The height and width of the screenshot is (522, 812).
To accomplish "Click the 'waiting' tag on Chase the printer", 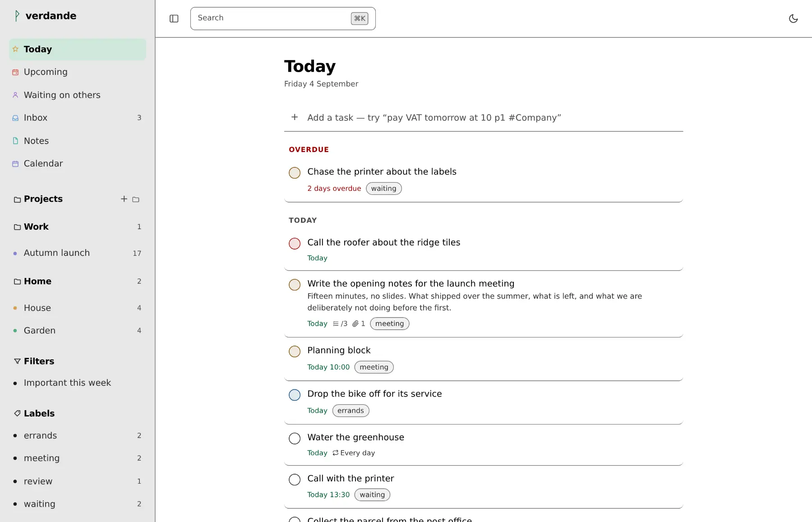I will (x=384, y=189).
